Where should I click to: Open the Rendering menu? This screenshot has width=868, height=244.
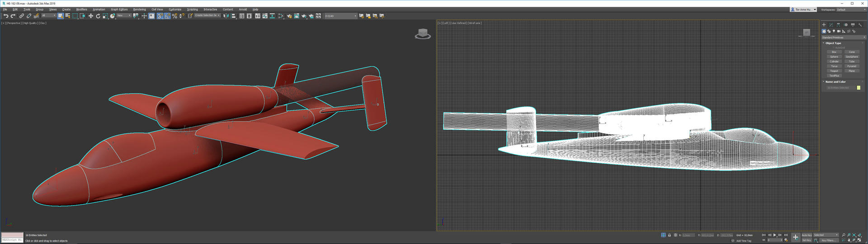pos(139,9)
